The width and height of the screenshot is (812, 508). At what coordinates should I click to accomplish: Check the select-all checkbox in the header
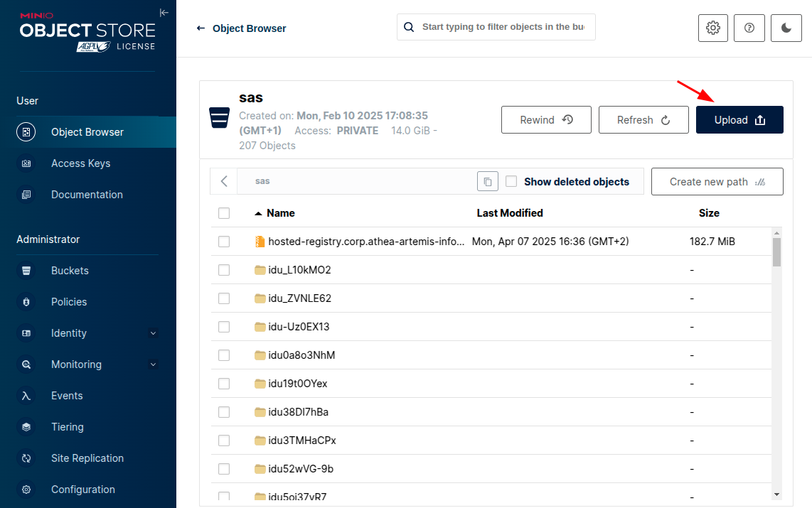[224, 213]
